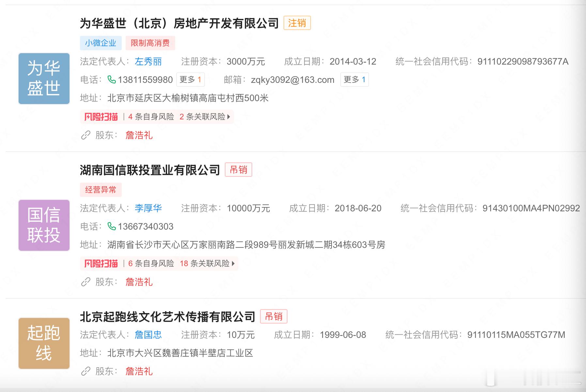This screenshot has height=392, width=586.
Task: Open shareholder profile 詹浩礼
Action: point(140,135)
